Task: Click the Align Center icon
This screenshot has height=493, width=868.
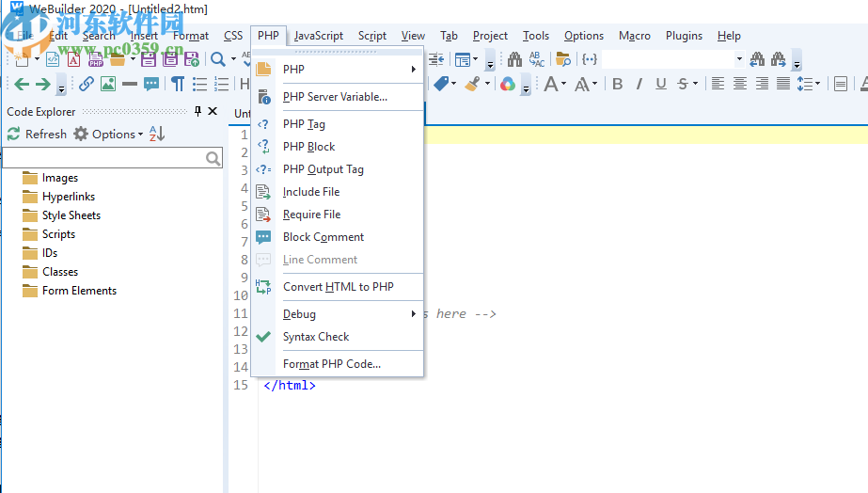Action: (740, 84)
